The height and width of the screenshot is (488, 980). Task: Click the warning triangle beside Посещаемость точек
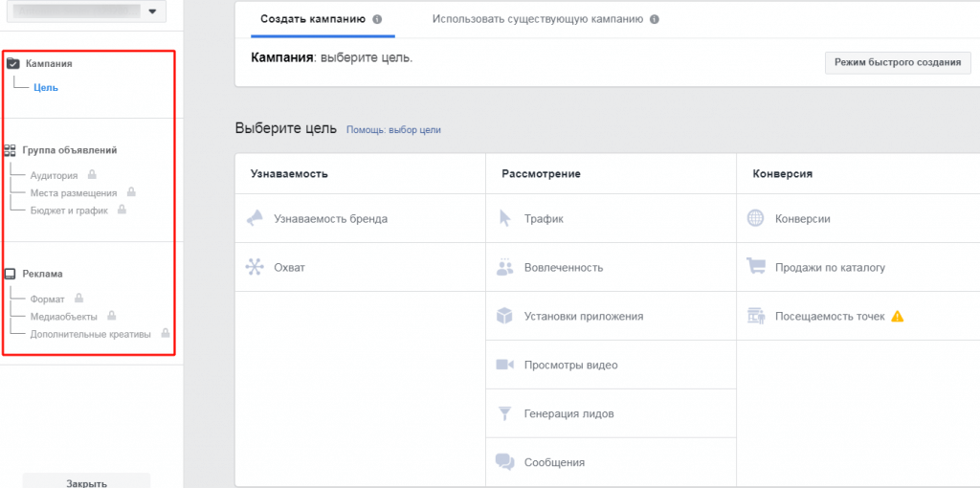click(897, 316)
